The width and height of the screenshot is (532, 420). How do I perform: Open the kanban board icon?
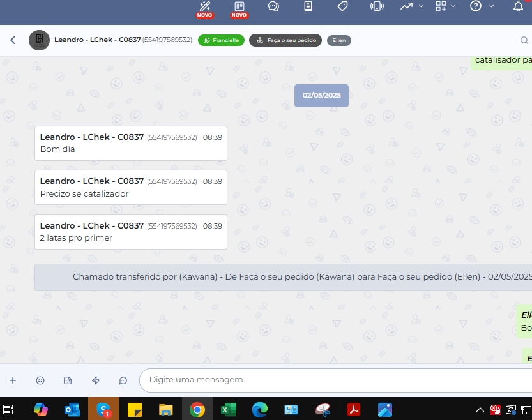coord(239,7)
